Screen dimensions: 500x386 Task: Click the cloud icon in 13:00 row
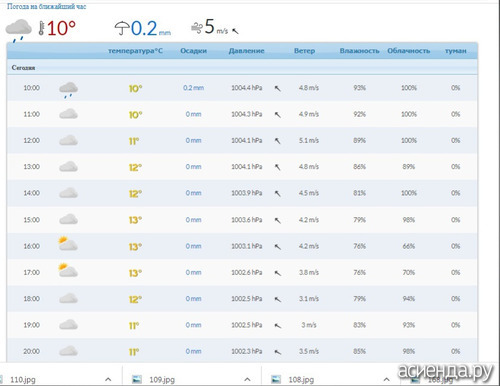[x=68, y=166]
